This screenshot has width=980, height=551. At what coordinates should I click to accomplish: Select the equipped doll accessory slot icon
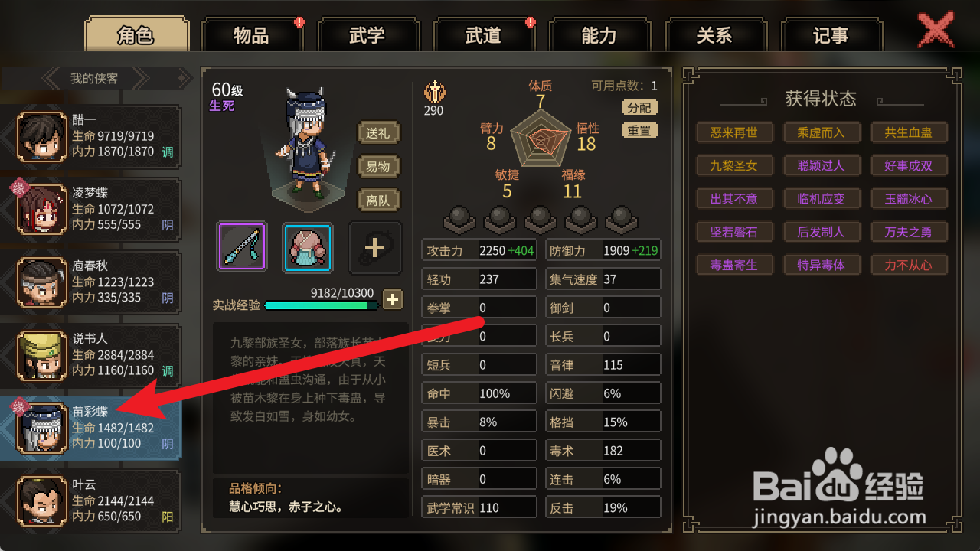tap(308, 247)
